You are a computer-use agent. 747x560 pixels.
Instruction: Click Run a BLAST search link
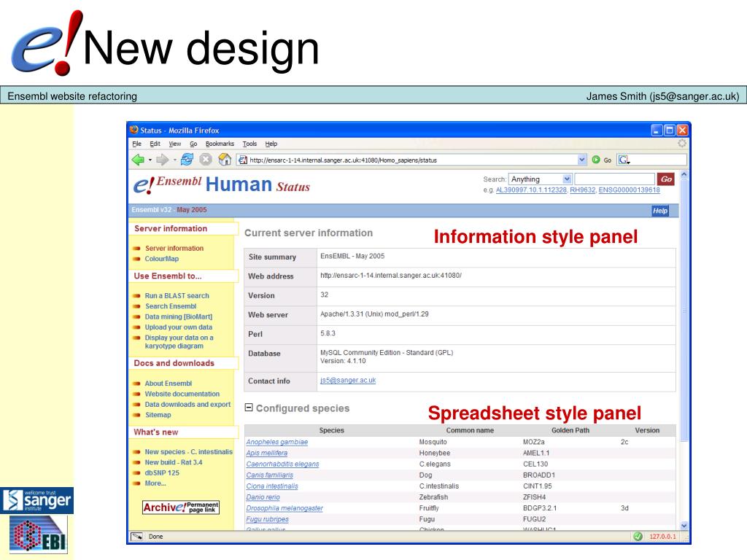coord(177,296)
